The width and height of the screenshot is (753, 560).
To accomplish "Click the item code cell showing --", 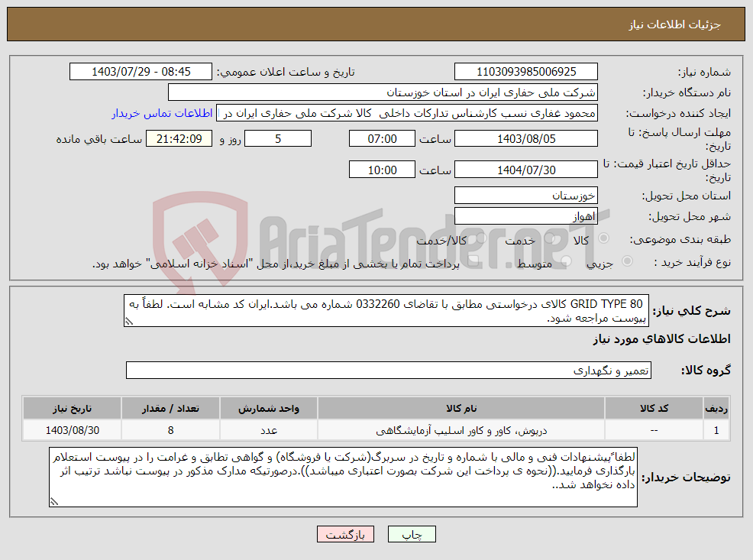I will pos(654,430).
